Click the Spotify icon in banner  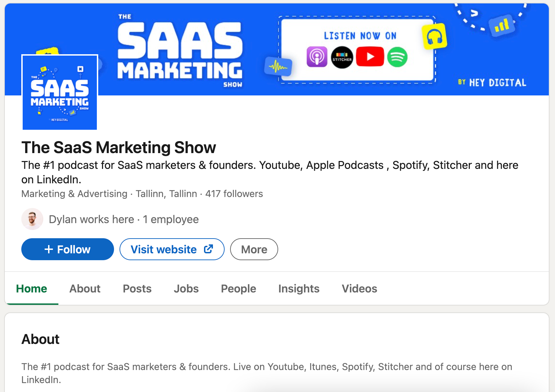[397, 57]
